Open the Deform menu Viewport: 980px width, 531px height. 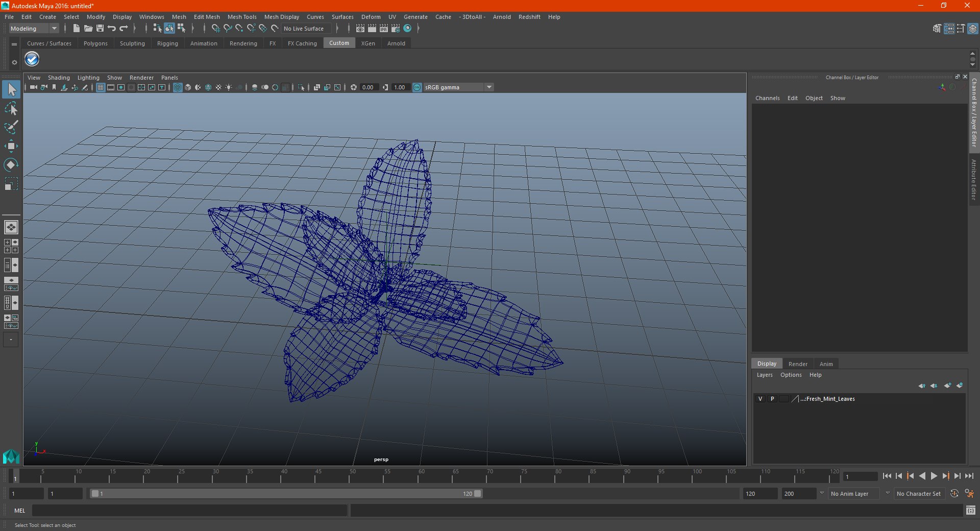coord(371,17)
